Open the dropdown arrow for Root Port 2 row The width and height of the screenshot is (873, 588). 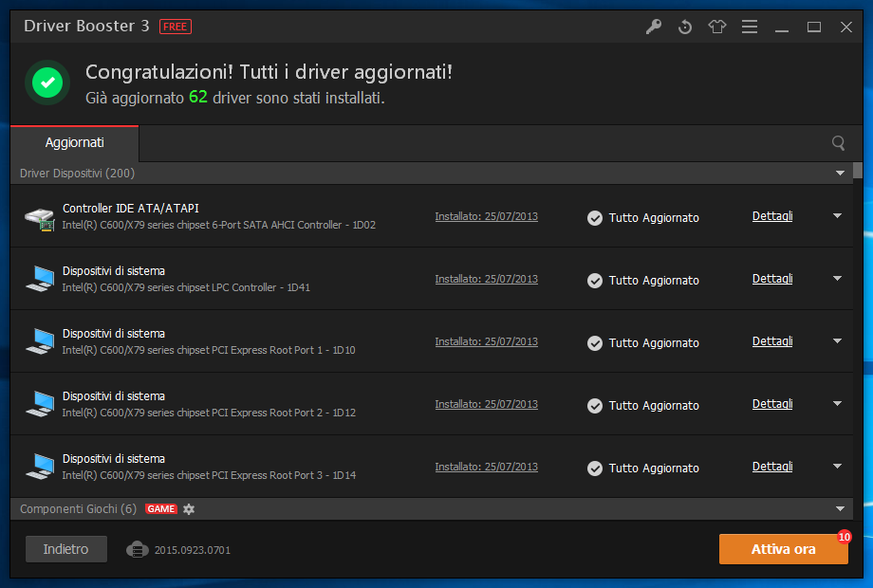(x=837, y=403)
